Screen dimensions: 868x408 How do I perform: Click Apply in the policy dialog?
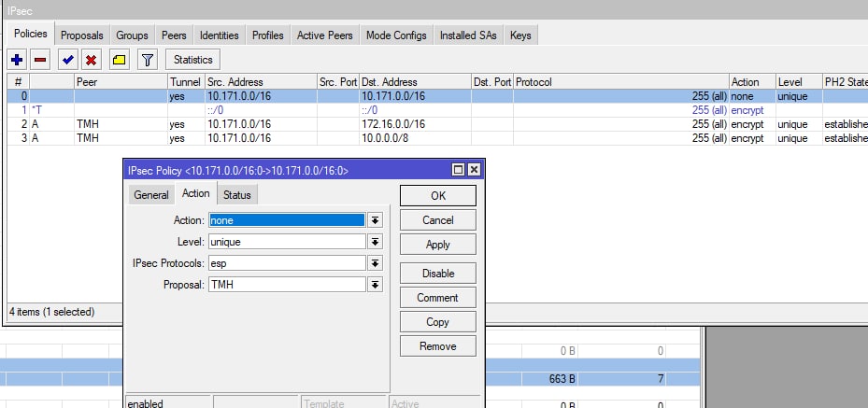coord(438,245)
